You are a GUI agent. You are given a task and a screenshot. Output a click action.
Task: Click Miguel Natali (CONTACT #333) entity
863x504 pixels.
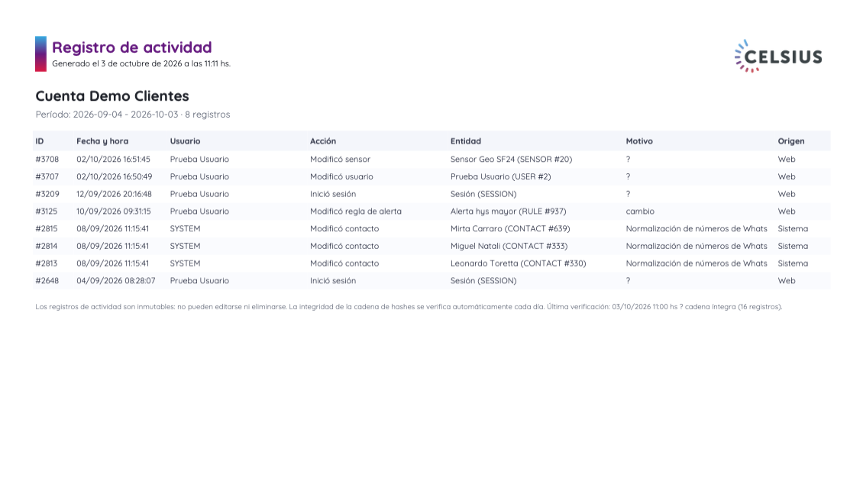point(509,246)
